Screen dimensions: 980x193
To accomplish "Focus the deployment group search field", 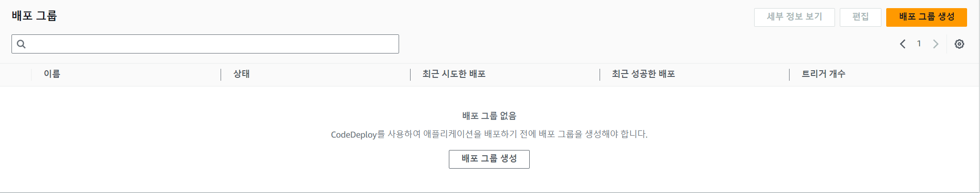I will tap(211, 44).
